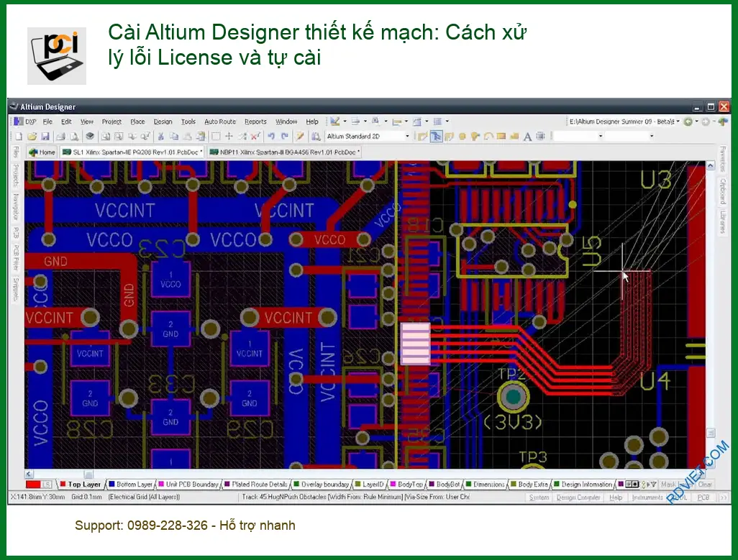Open the grids toolbar dropdown arrow
738x560 pixels.
pos(447,121)
